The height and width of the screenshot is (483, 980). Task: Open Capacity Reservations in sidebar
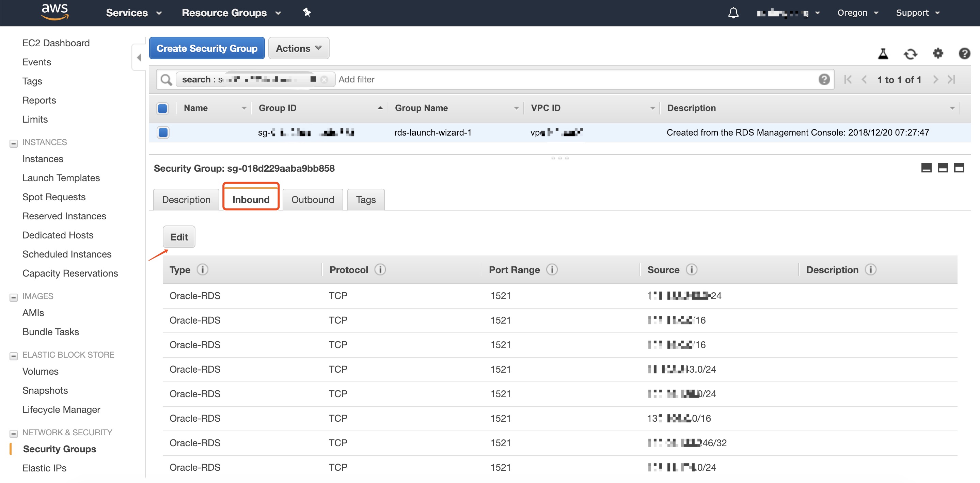[70, 273]
